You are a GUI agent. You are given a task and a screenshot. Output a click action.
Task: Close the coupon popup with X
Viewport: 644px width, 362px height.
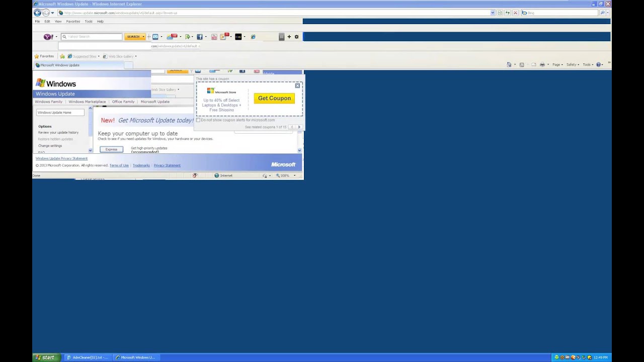[297, 86]
